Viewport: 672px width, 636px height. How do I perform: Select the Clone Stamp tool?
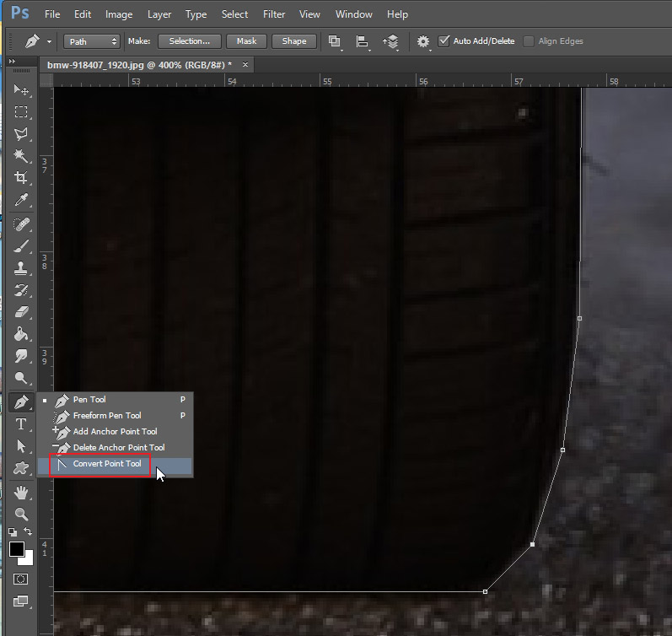tap(21, 268)
